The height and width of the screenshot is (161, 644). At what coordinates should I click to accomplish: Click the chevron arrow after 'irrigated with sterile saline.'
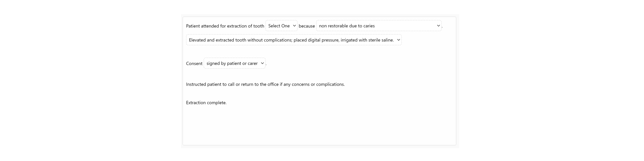pos(398,40)
